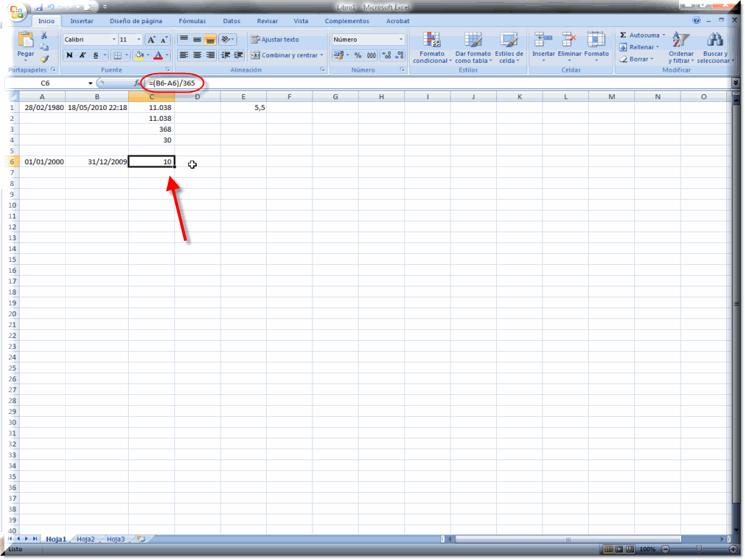Click the zoom slider handle in status bar
Image resolution: width=745 pixels, height=560 pixels.
point(700,550)
